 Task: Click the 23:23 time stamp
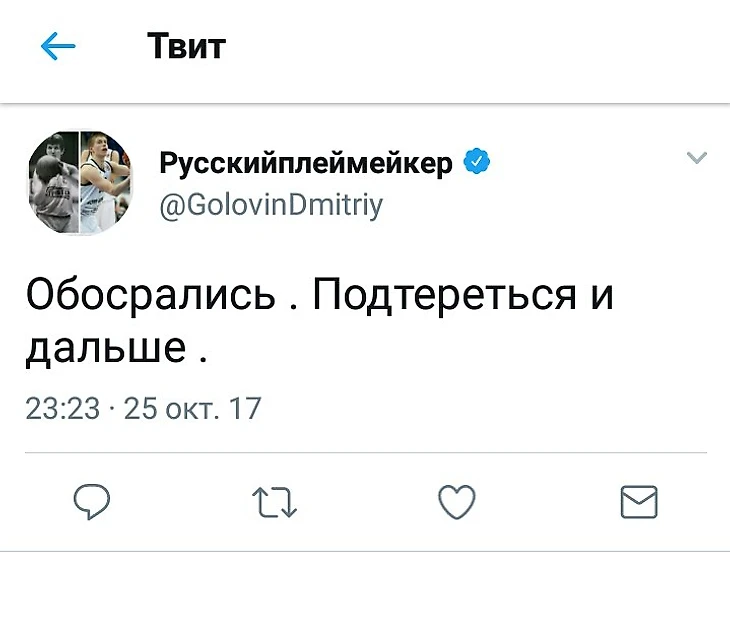tap(62, 408)
